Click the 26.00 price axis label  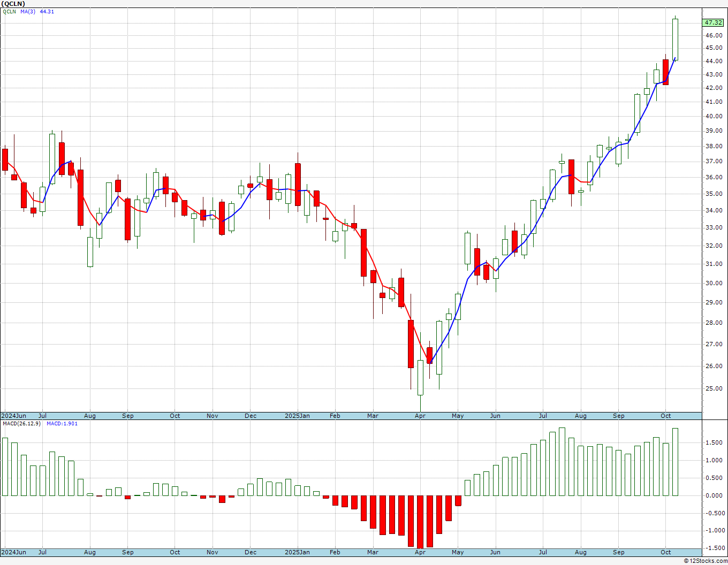713,366
